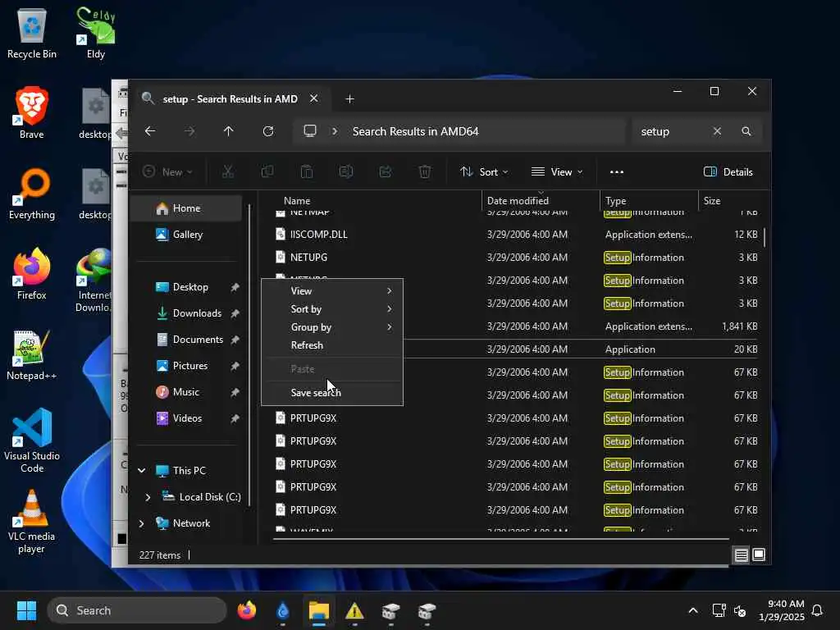The height and width of the screenshot is (630, 840).
Task: Select the Brave desktop shortcut
Action: click(x=32, y=113)
